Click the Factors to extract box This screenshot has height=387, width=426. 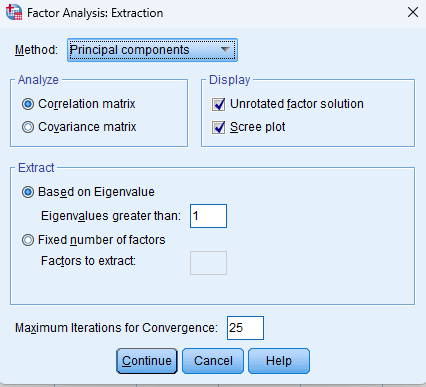click(208, 263)
